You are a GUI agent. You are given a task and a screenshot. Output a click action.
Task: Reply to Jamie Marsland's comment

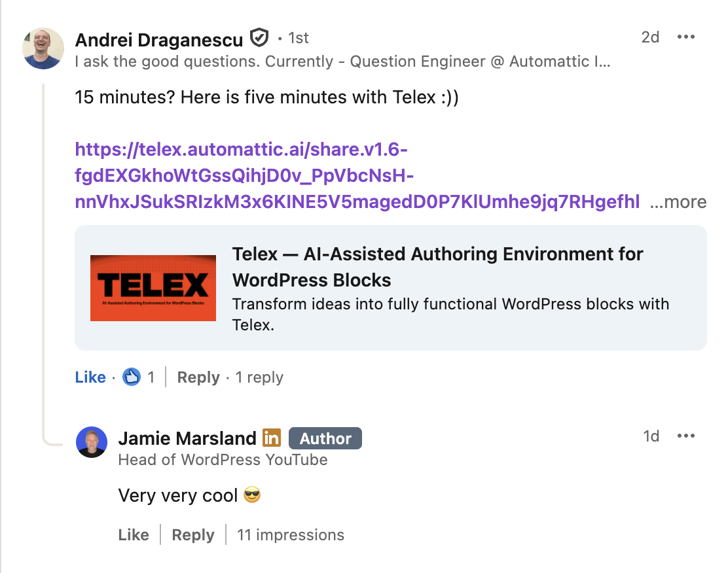click(193, 535)
